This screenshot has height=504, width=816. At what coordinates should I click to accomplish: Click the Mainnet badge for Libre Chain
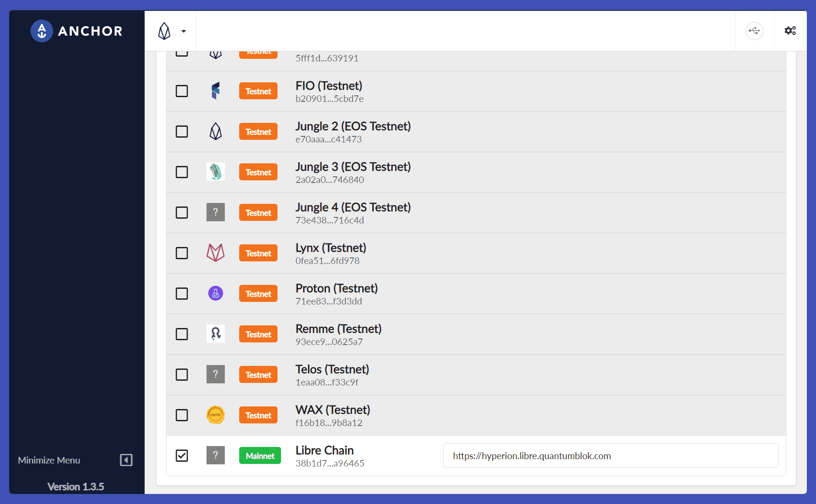(260, 456)
